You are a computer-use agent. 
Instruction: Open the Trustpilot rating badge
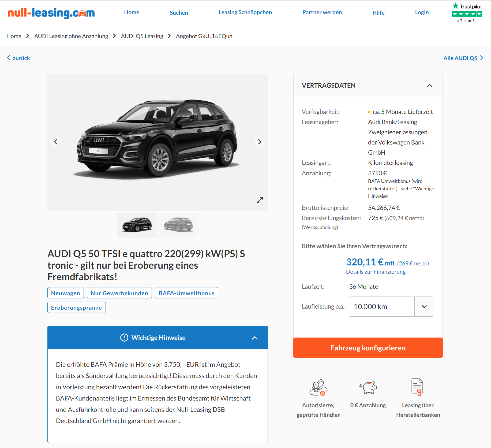click(x=467, y=13)
